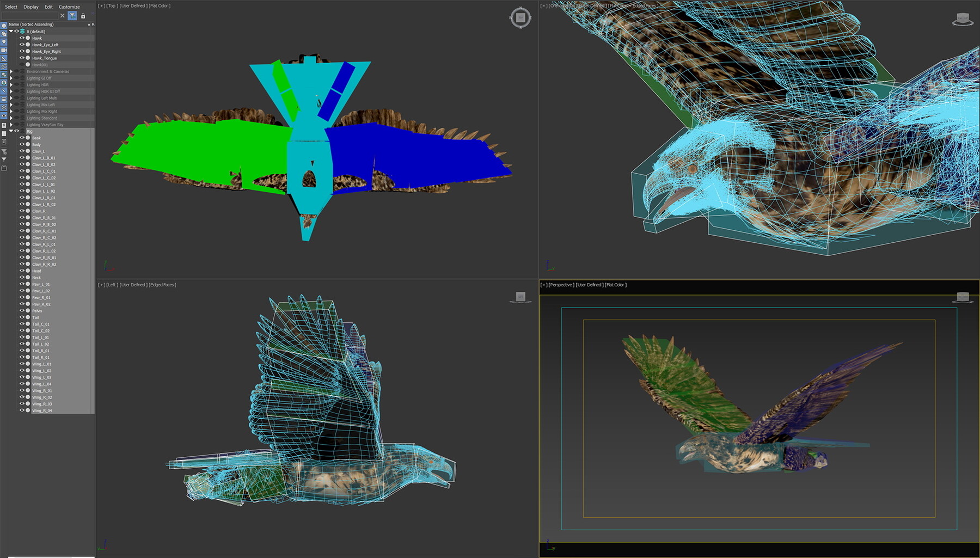This screenshot has width=980, height=558.
Task: Clear the search field with the X icon
Action: tap(62, 16)
